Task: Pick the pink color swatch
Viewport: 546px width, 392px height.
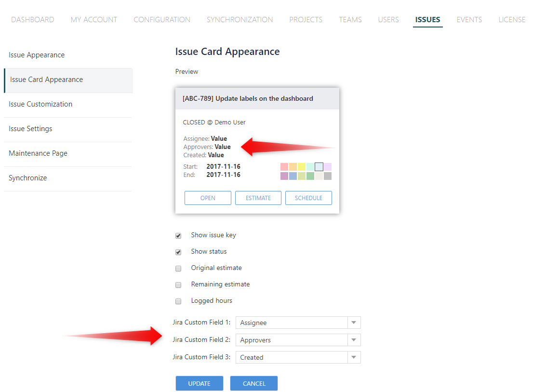Action: (x=284, y=167)
